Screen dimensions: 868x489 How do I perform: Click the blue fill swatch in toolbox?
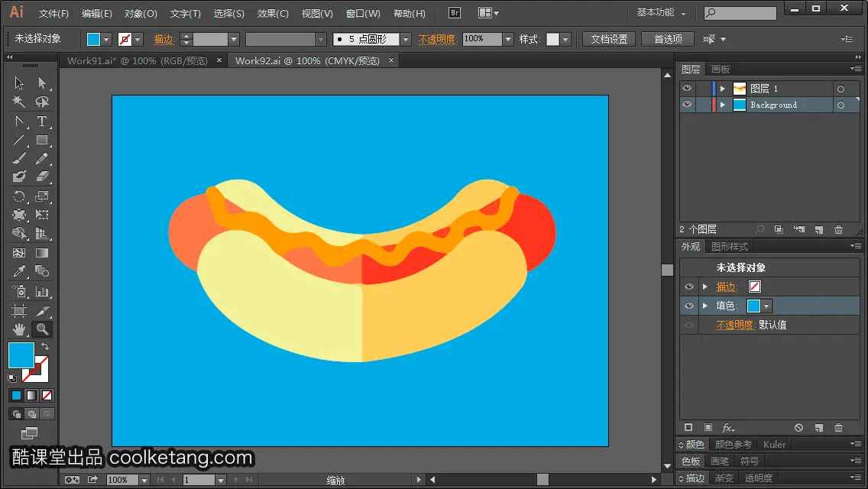point(21,355)
